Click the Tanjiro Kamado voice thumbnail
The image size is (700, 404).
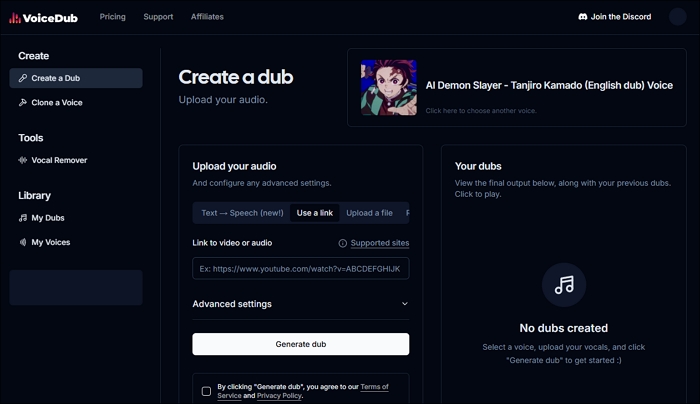389,88
